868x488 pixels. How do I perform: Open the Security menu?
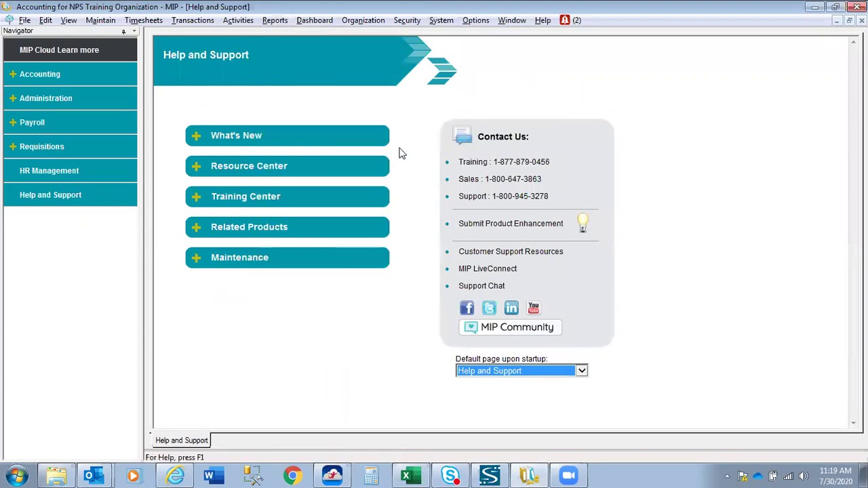pyautogui.click(x=407, y=20)
